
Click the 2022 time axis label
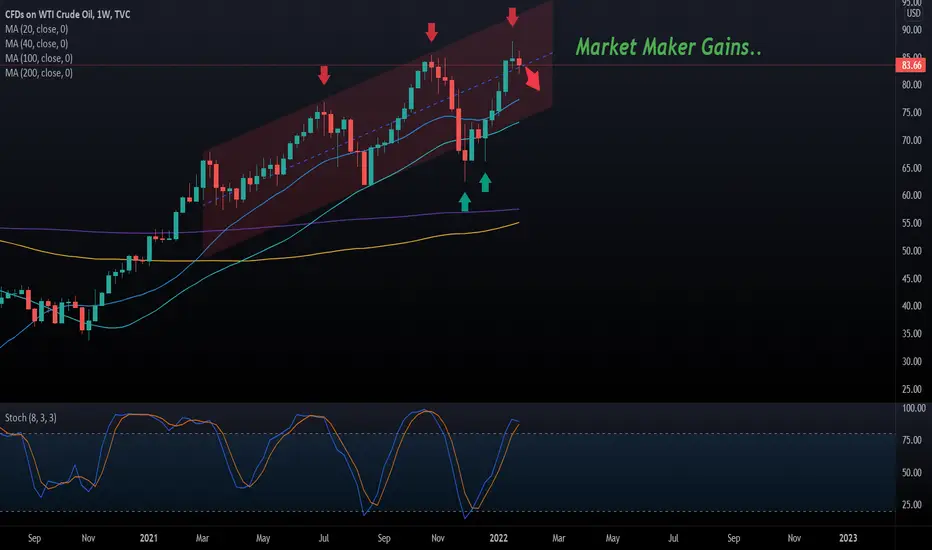498,538
